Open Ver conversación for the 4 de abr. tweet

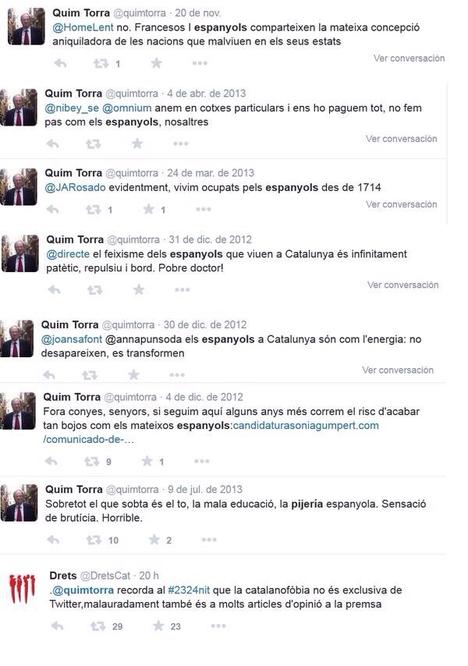tap(401, 139)
